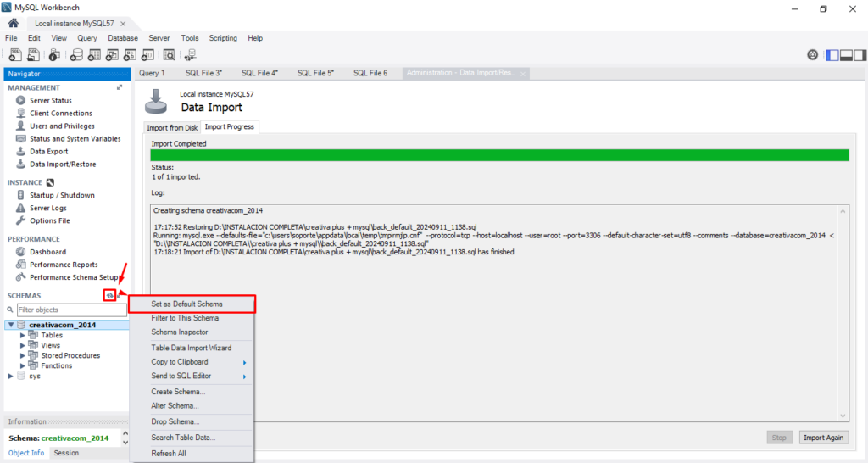Focus the Filter objects search field
868x463 pixels.
pos(71,310)
